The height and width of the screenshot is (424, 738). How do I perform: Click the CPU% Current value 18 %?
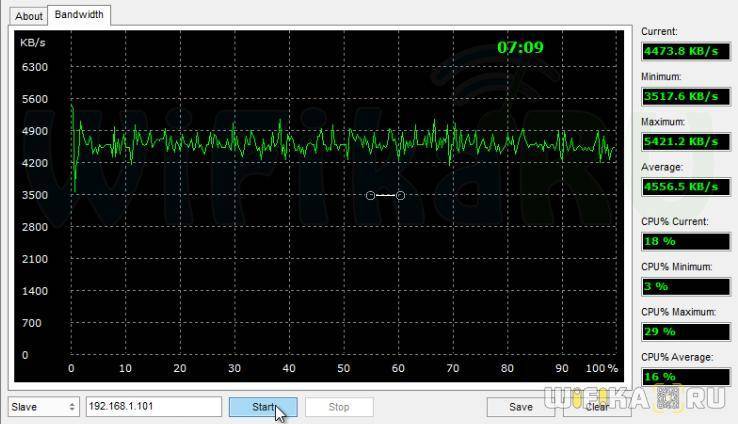(x=679, y=241)
